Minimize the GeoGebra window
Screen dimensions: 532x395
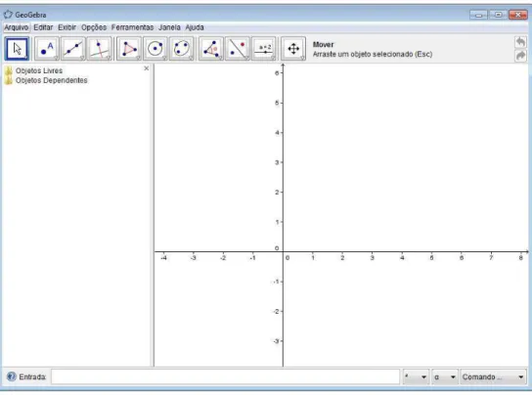(479, 15)
